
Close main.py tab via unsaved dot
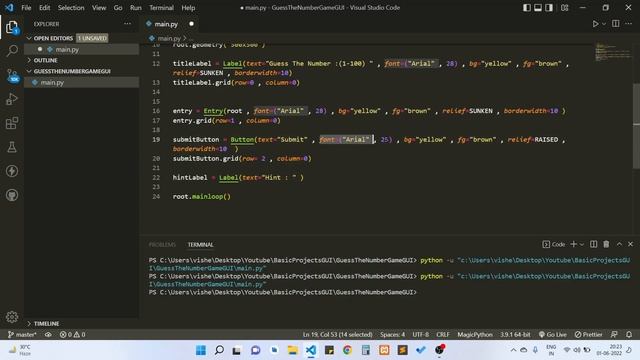click(191, 24)
